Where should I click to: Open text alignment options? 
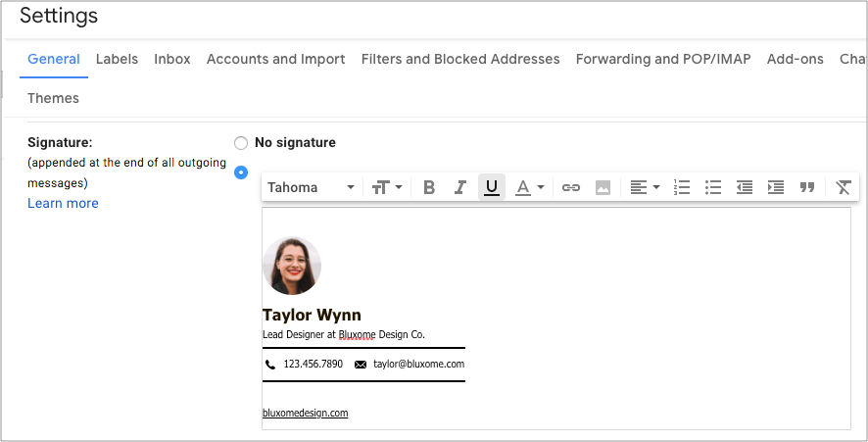645,188
